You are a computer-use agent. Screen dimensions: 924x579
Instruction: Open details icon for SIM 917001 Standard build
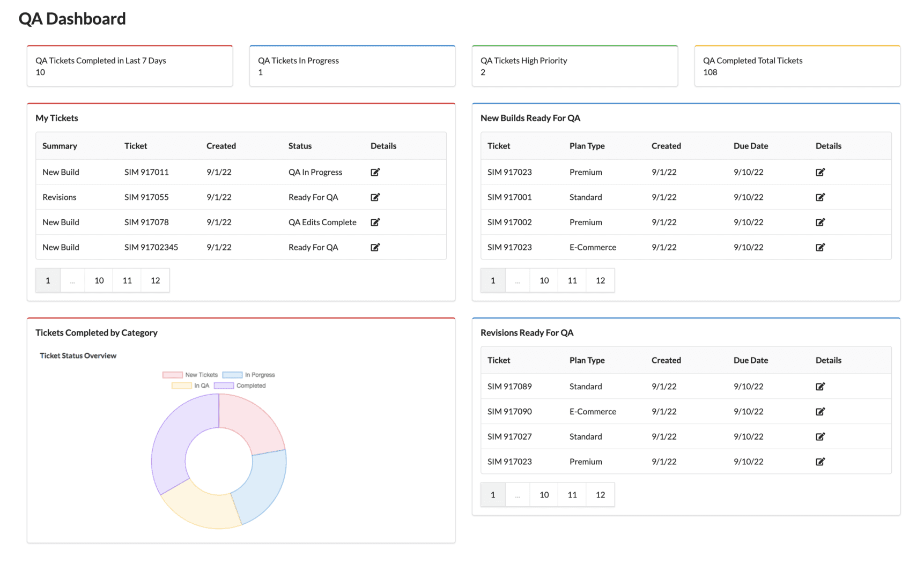(820, 197)
